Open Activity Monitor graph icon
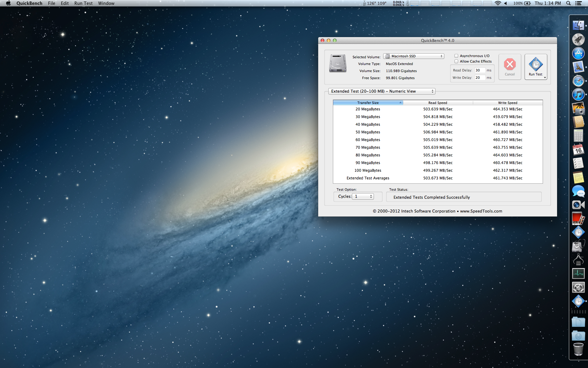The width and height of the screenshot is (588, 368). [x=578, y=274]
